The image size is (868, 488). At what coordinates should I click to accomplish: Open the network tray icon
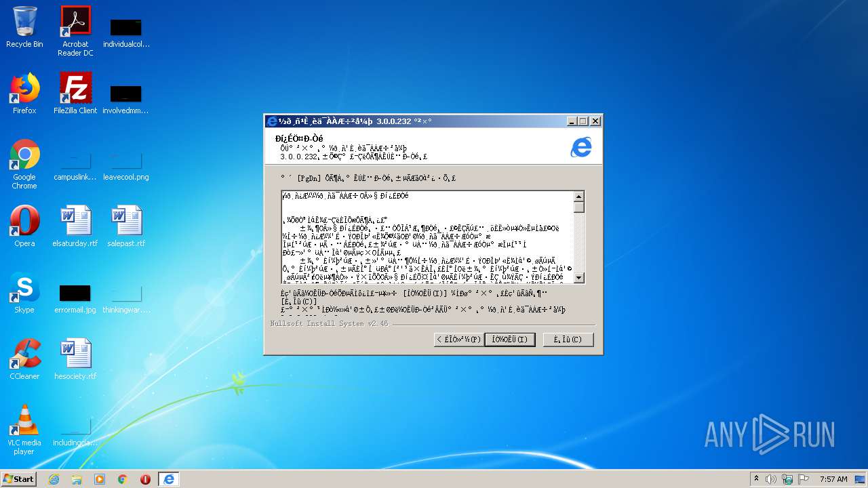[x=787, y=479]
